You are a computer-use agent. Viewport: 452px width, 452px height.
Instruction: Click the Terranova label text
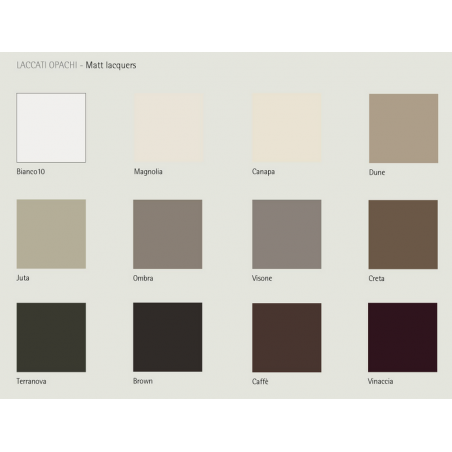(31, 381)
